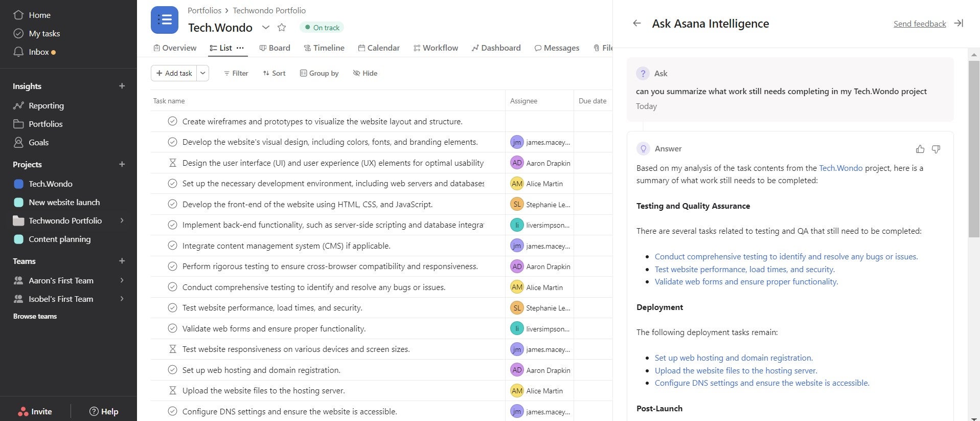The image size is (980, 421).
Task: Click Browse teams in sidebar
Action: point(35,316)
